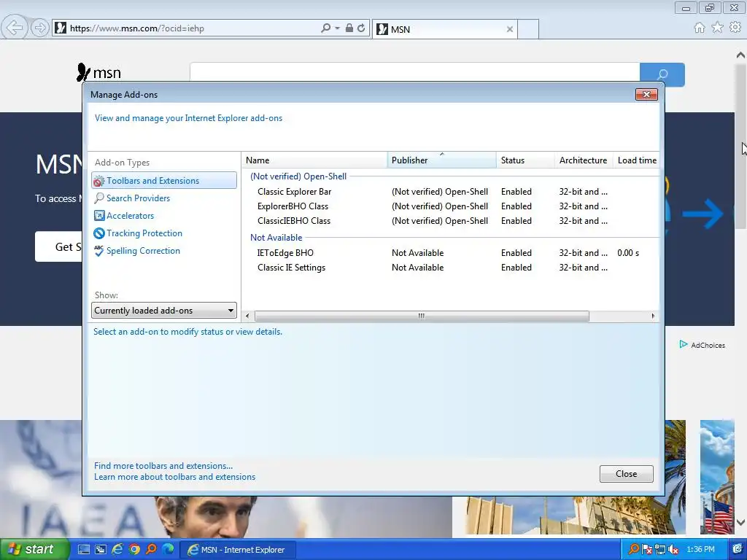
Task: Click the msn butterfly logo
Action: click(x=98, y=72)
